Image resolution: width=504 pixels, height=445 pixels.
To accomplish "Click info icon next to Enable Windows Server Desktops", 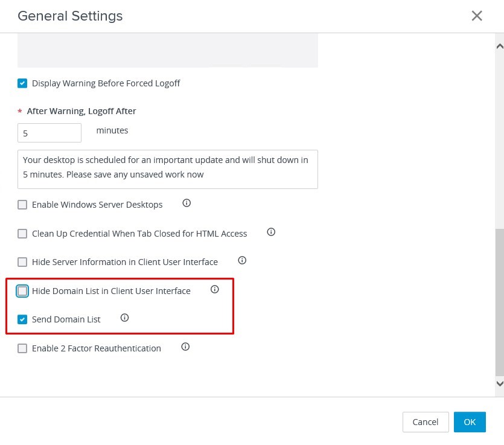I will coord(187,203).
